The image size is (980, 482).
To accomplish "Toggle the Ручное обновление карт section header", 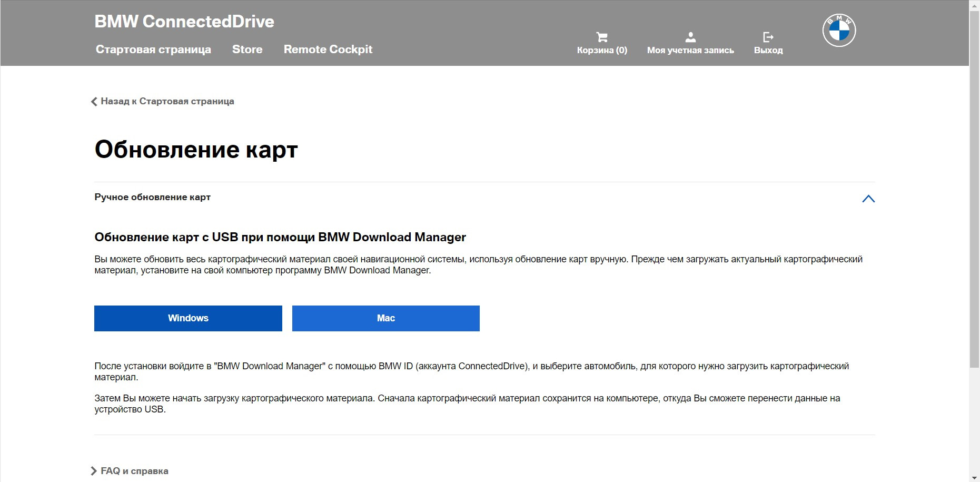I will pos(153,197).
